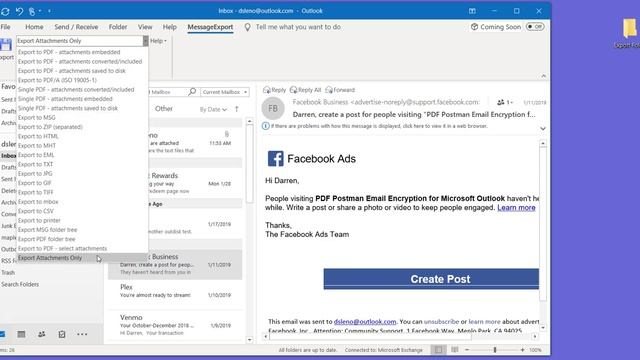This screenshot has width=640, height=360.
Task: Open the People icon in navigation bar
Action: point(42,334)
